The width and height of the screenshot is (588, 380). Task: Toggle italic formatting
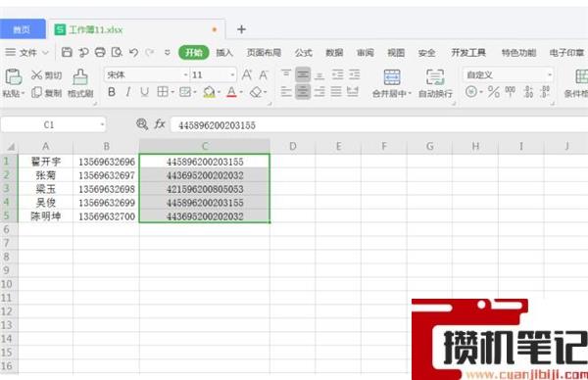127,92
